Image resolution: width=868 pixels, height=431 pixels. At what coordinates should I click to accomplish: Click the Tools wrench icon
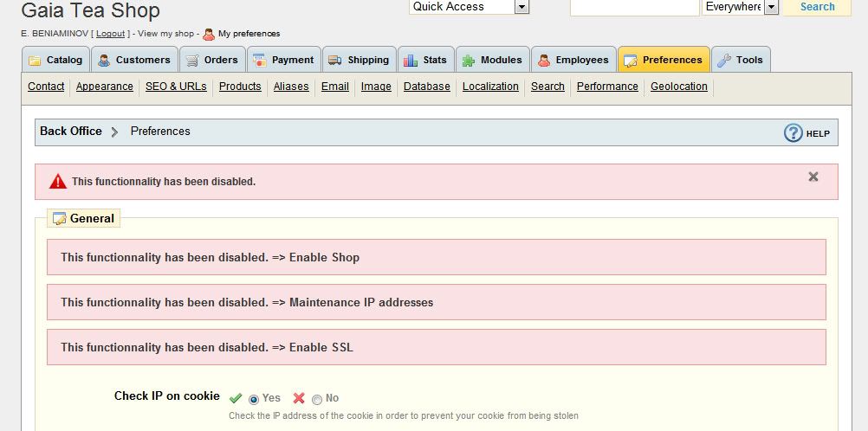click(x=724, y=61)
